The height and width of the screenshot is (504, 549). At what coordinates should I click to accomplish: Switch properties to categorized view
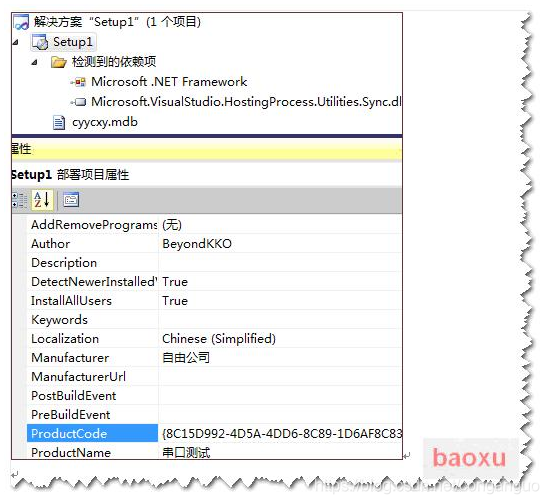point(20,200)
